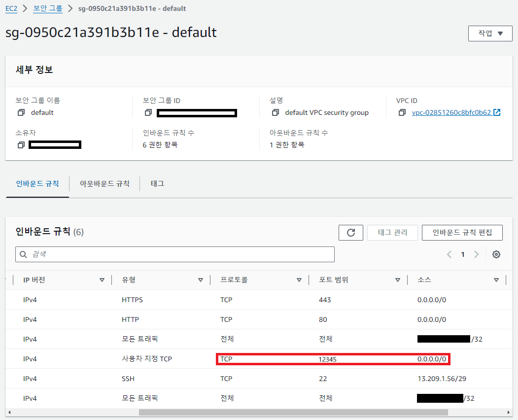Screen dimensions: 518x420
Task: Open the IP 버전 column filter dropdown
Action: [103, 280]
